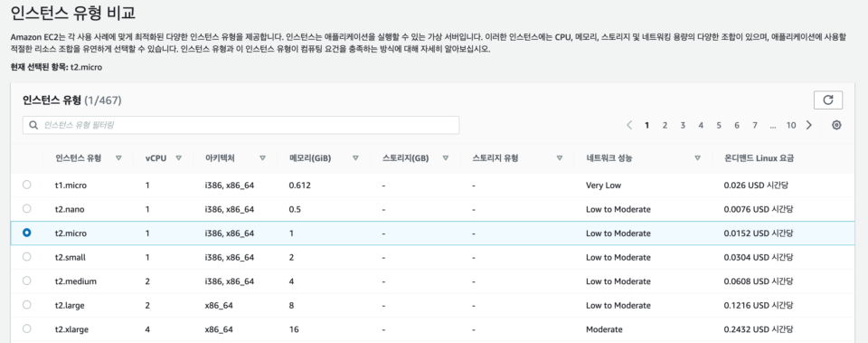Image resolution: width=868 pixels, height=343 pixels.
Task: Go to previous page arrow
Action: [x=629, y=125]
